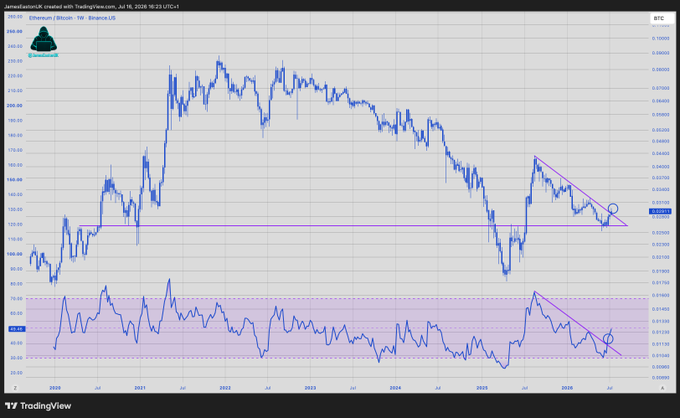
Task: Click the @JamesEastonUK handle under the avatar
Action: (x=43, y=56)
